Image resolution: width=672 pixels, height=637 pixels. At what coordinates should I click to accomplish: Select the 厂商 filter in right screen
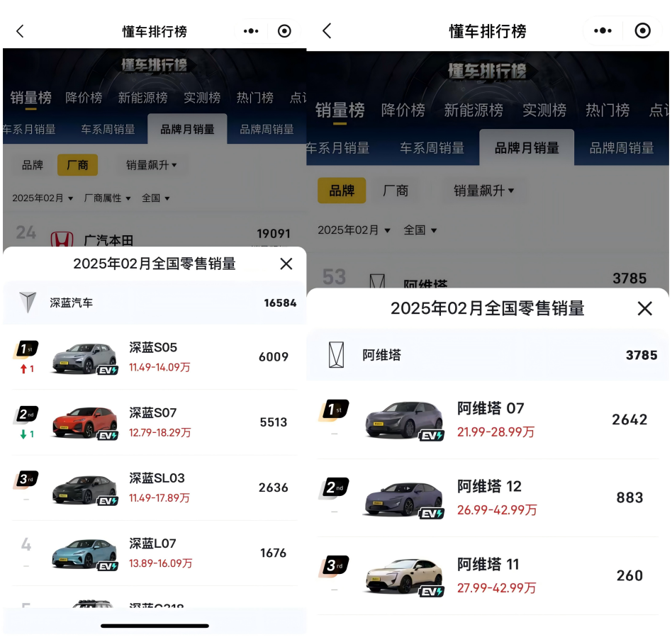396,191
